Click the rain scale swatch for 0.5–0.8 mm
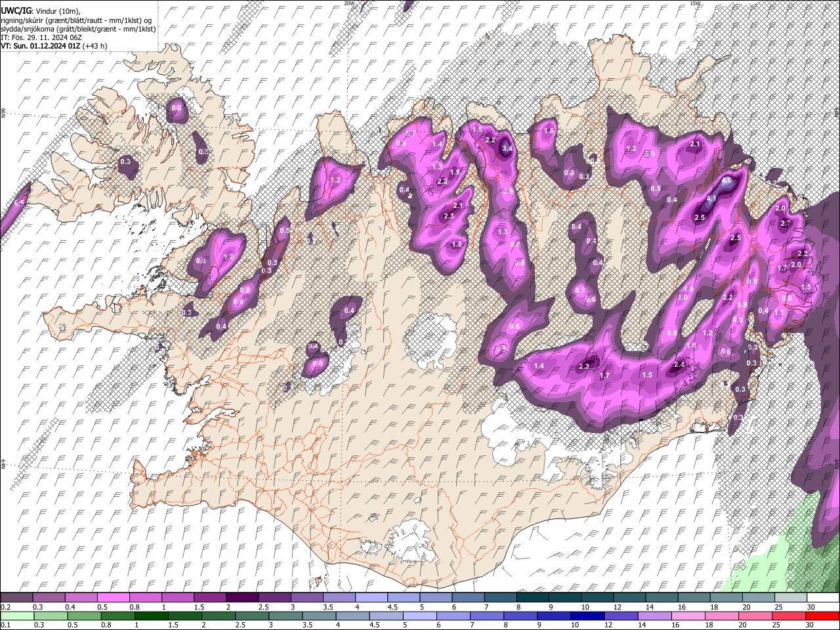The width and height of the screenshot is (840, 630). (85, 616)
